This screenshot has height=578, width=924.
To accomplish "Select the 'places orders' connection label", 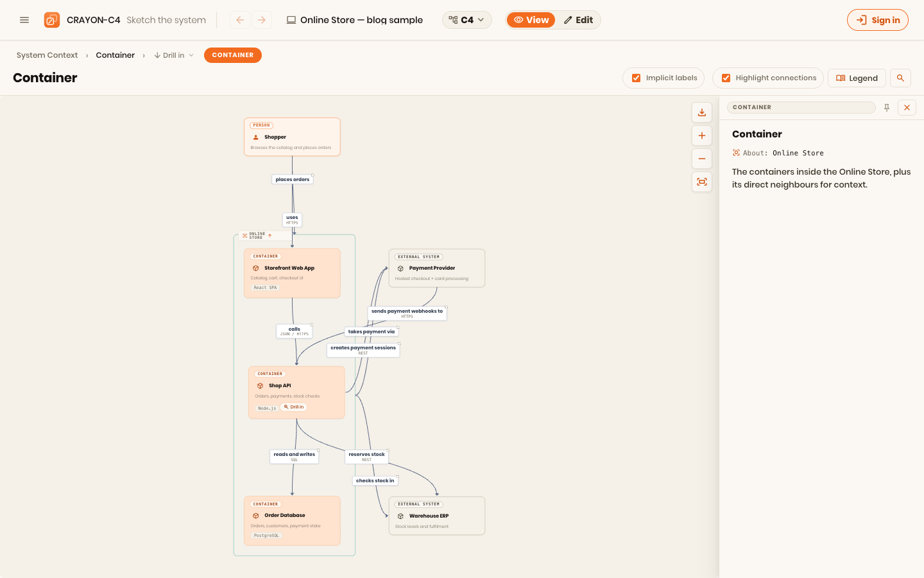I will (x=293, y=180).
